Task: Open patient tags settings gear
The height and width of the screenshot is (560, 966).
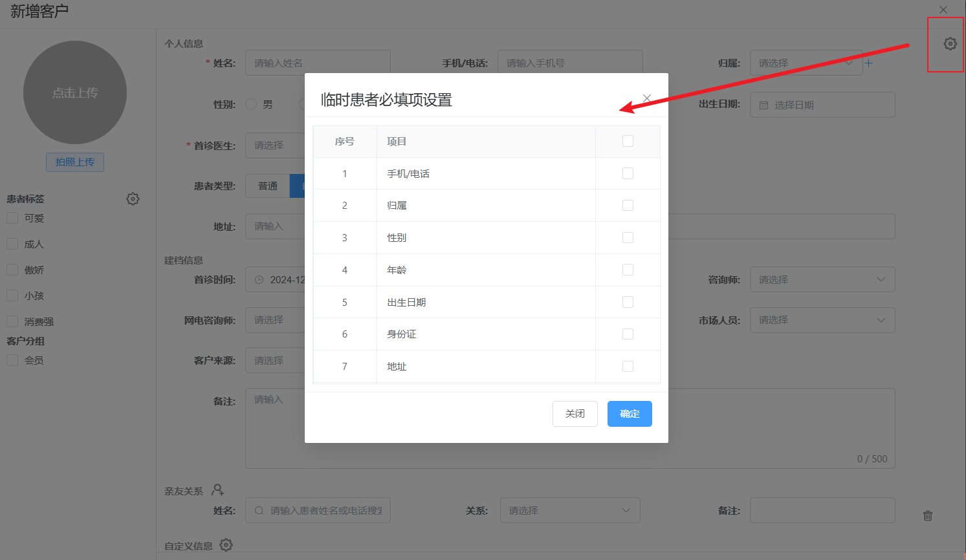Action: pyautogui.click(x=133, y=199)
